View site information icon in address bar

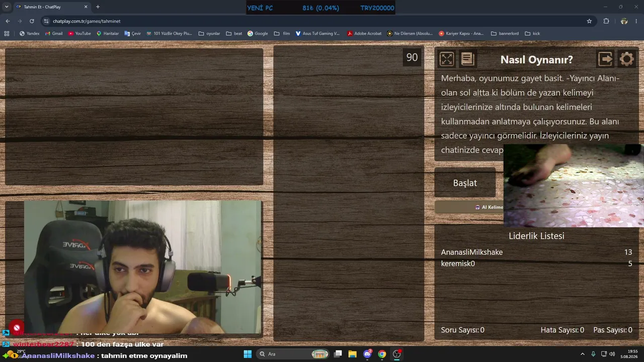tap(46, 21)
